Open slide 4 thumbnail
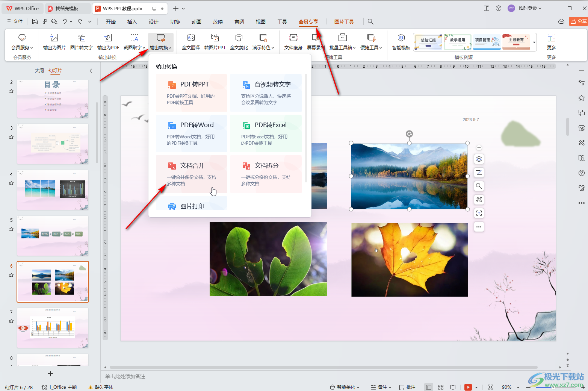 coord(53,189)
